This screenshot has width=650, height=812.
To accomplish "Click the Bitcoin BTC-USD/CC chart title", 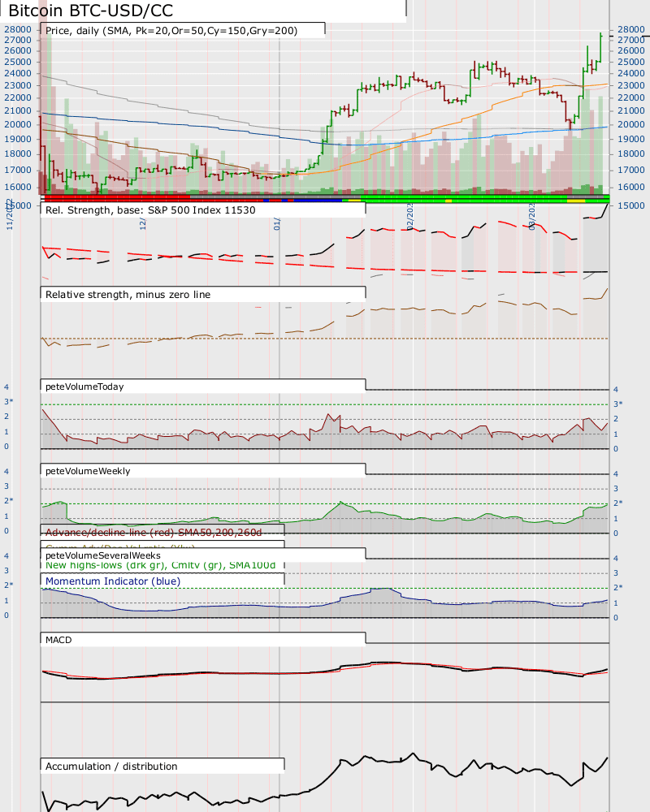I will click(x=91, y=11).
